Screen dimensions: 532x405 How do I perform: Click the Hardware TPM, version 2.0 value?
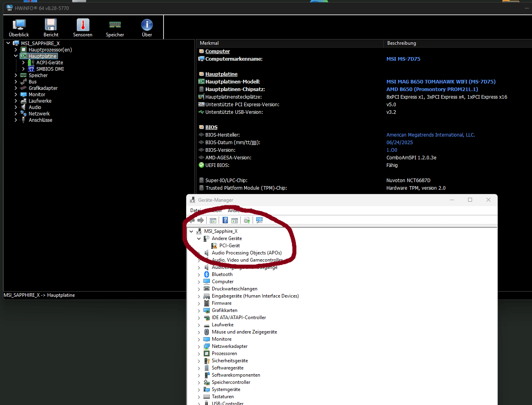[416, 188]
